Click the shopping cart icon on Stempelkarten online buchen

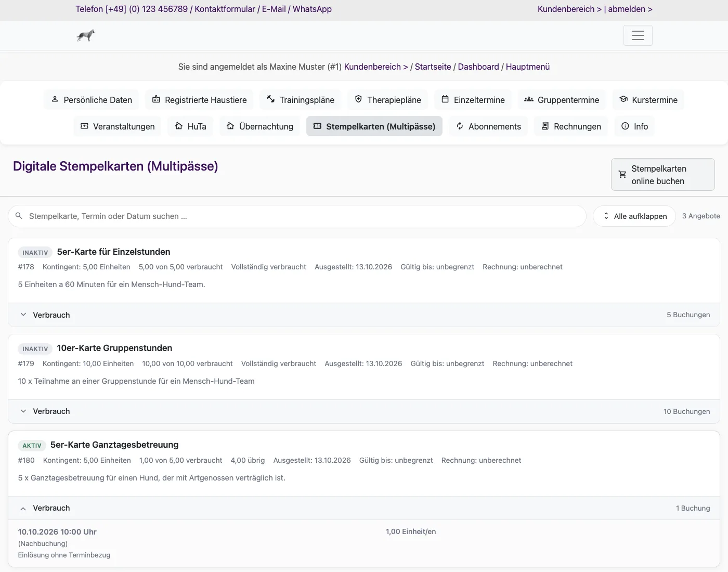pyautogui.click(x=622, y=175)
